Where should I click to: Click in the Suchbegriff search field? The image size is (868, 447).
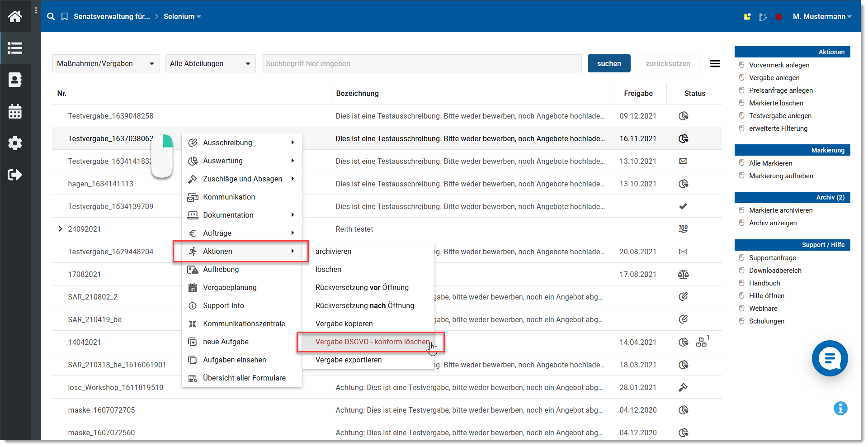pyautogui.click(x=421, y=64)
